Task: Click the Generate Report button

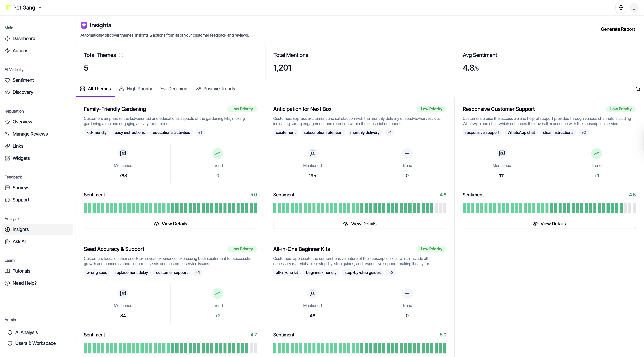Action: tap(618, 29)
